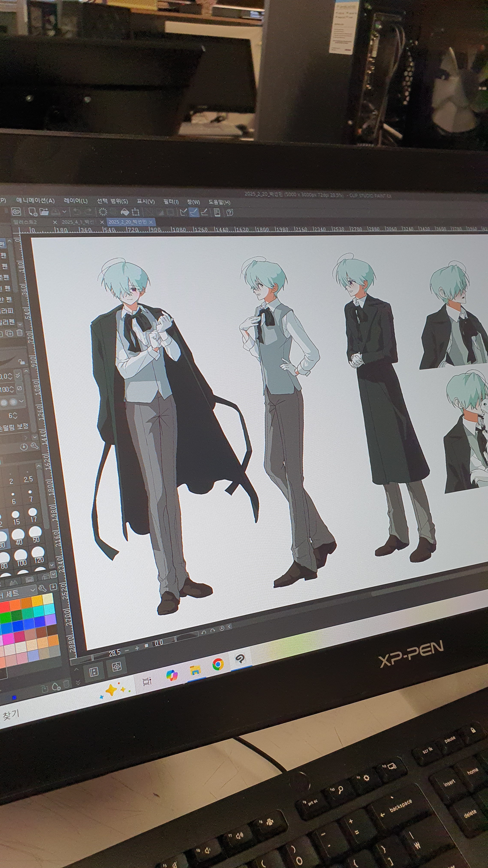
Task: Click the smartphone connection icon
Action: click(217, 212)
